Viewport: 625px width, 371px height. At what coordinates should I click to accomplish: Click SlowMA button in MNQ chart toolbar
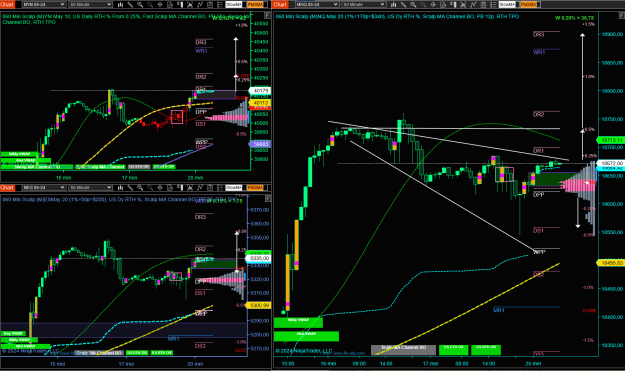tap(507, 4)
